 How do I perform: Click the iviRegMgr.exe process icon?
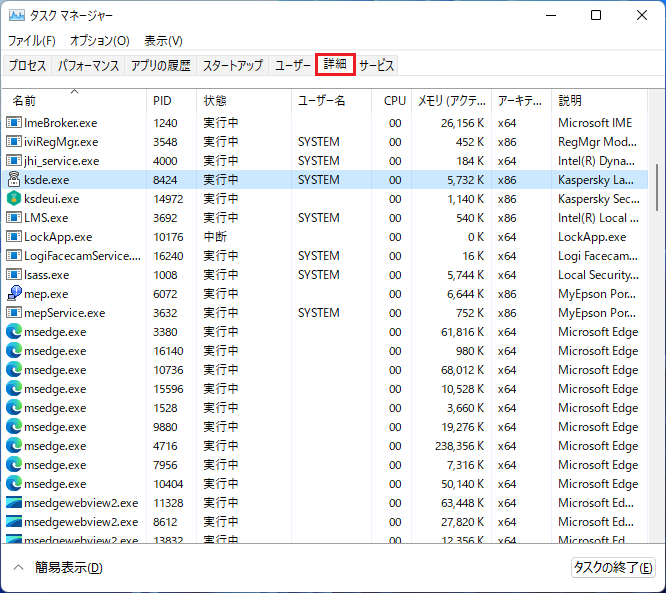point(14,141)
